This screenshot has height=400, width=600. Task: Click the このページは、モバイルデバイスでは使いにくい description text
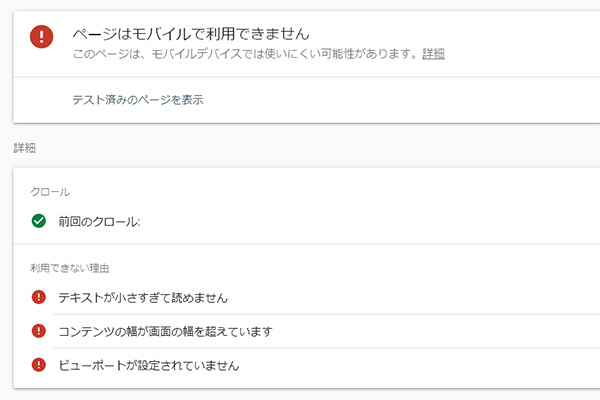click(245, 53)
